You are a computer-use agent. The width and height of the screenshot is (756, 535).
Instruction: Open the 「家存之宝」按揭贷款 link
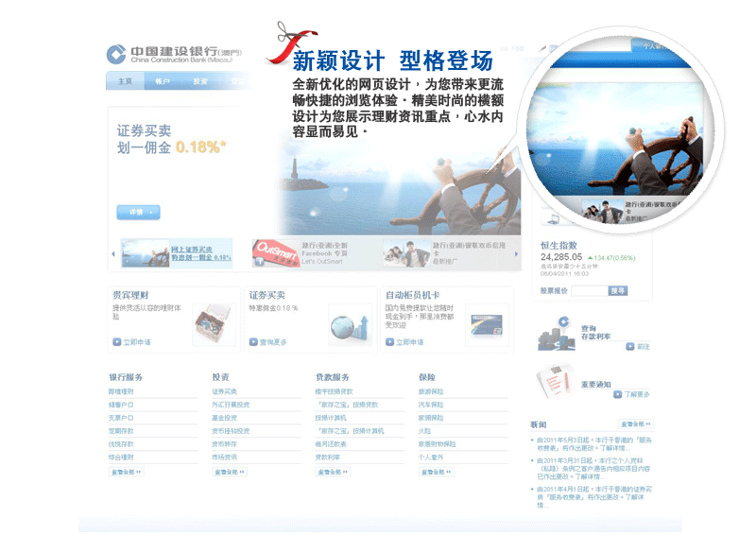[347, 405]
